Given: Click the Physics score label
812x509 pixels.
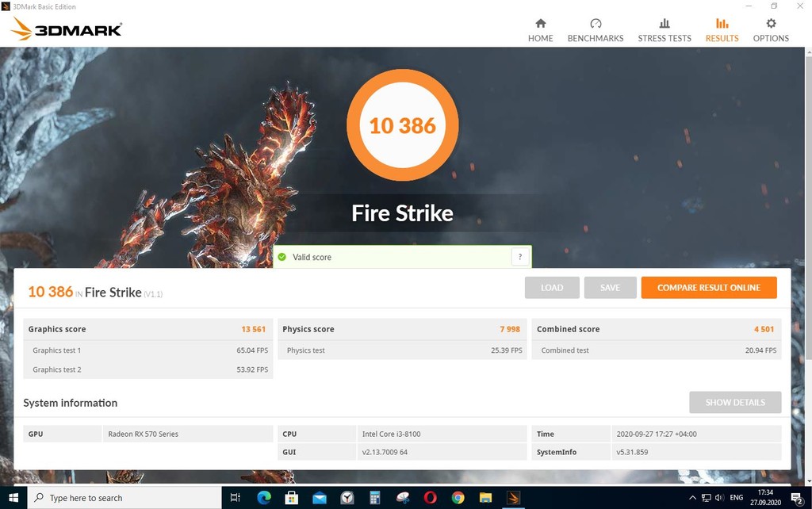Looking at the screenshot, I should tap(308, 329).
